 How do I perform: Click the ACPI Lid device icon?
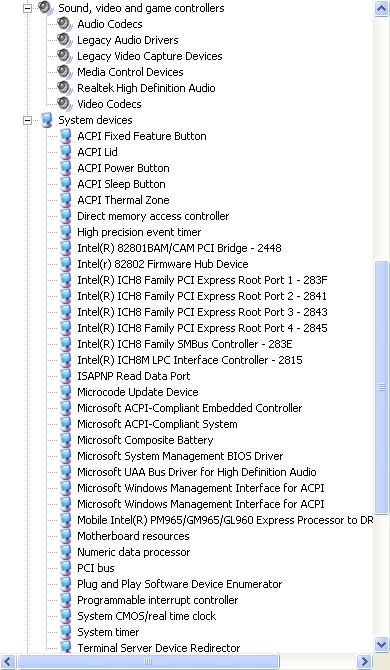(x=65, y=152)
